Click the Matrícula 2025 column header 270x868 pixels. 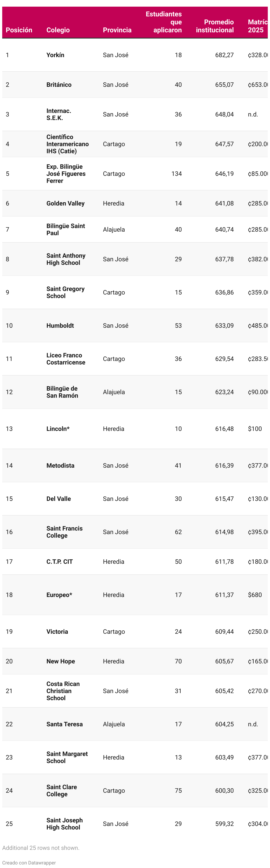click(x=257, y=26)
